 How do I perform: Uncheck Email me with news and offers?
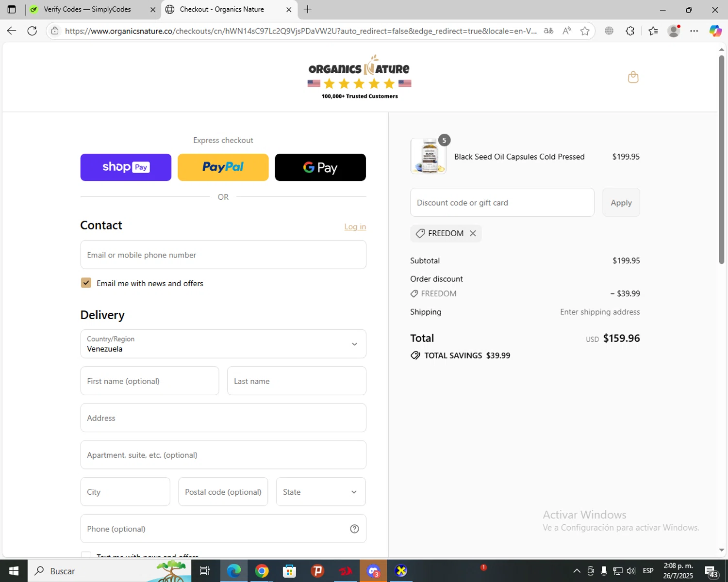coord(86,283)
